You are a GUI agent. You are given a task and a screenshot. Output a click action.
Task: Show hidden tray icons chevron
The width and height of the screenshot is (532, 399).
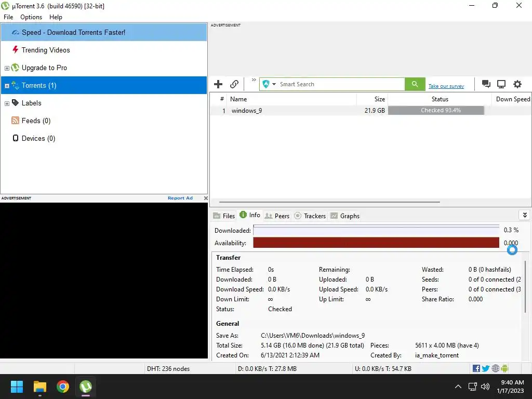tap(458, 387)
